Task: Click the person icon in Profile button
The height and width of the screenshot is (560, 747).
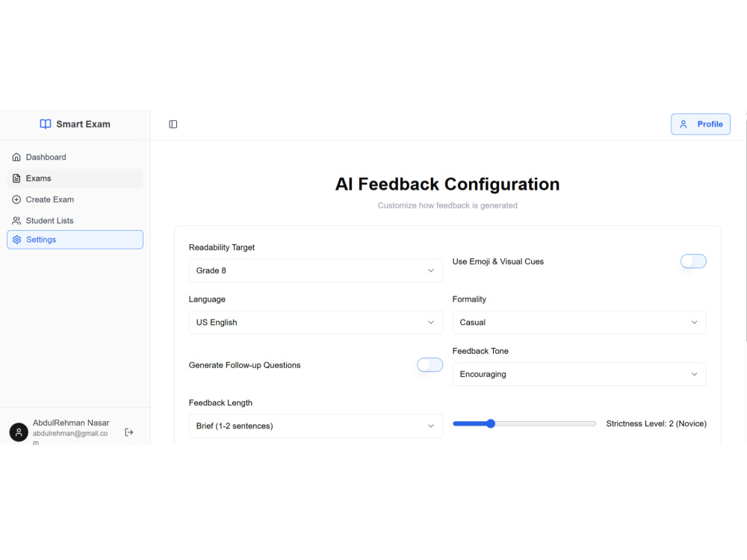Action: 684,124
